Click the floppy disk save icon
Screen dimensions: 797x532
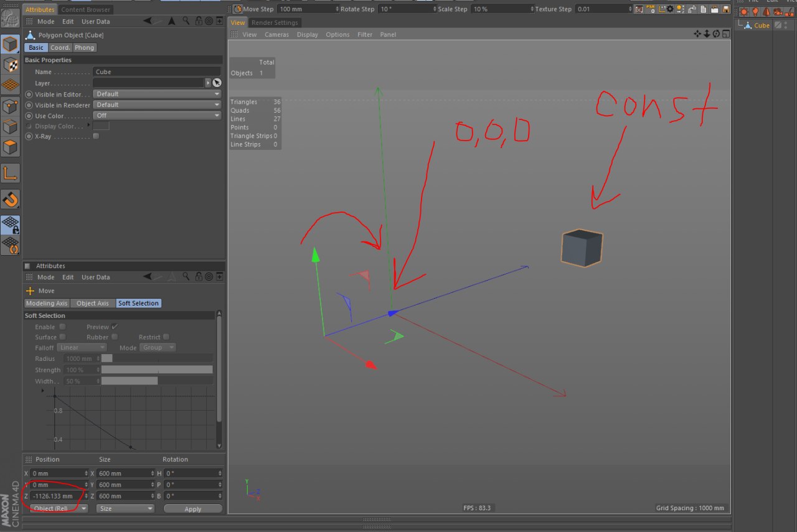click(727, 9)
